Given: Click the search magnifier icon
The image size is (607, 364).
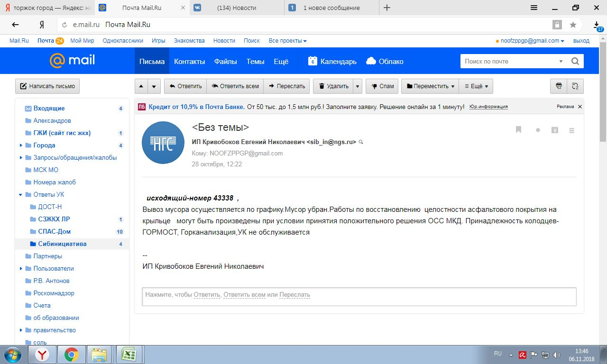Looking at the screenshot, I should point(575,61).
